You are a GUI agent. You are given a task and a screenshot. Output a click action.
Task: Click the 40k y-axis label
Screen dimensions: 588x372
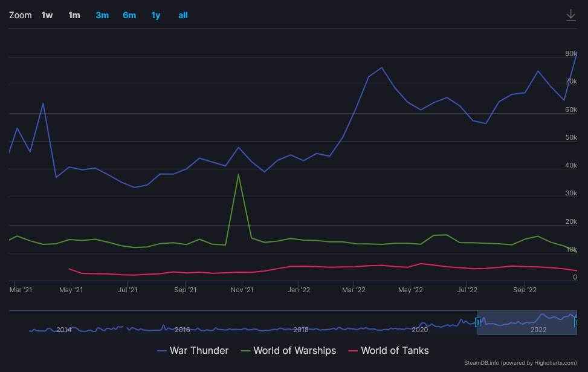570,166
